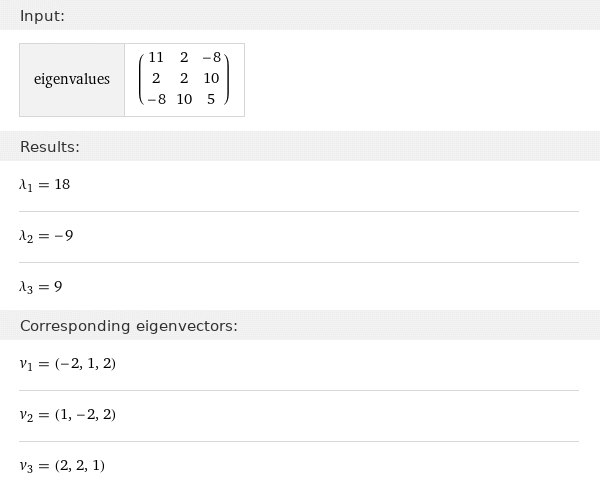Select the eigenvalue λ2 = −9 result
The image size is (600, 494).
[x=46, y=236]
